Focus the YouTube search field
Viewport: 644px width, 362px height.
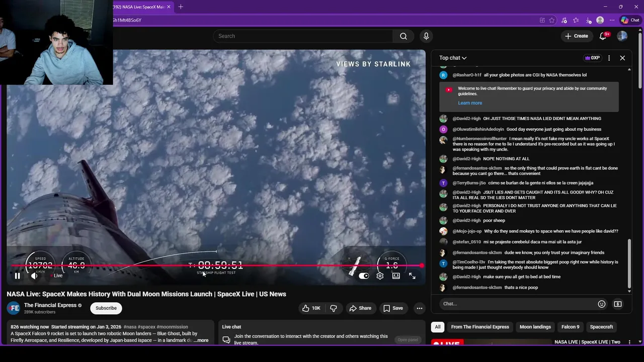coord(303,36)
